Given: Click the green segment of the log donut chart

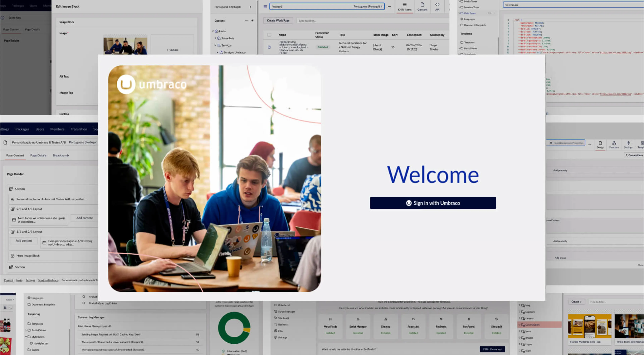Looking at the screenshot, I should (223, 328).
